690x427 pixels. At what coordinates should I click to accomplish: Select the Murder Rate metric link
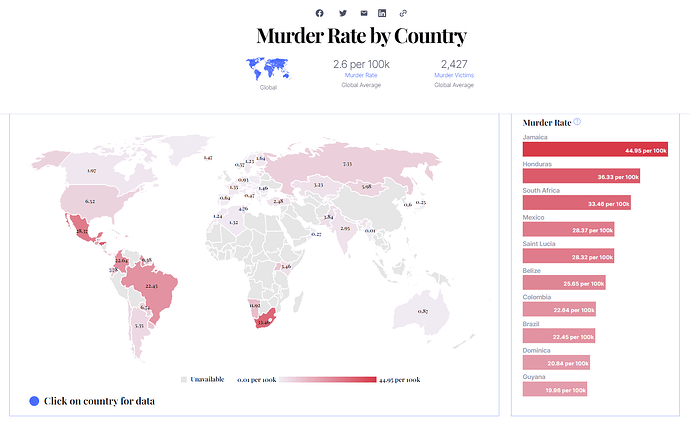(360, 75)
